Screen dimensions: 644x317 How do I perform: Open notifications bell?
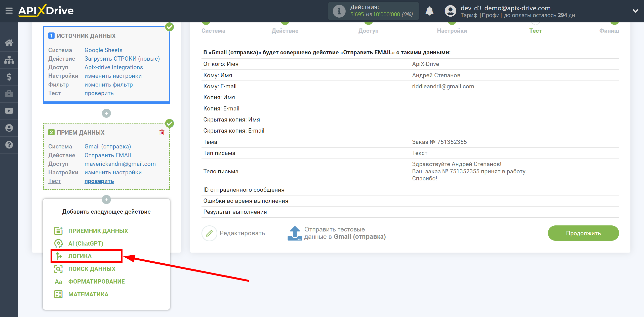point(429,11)
